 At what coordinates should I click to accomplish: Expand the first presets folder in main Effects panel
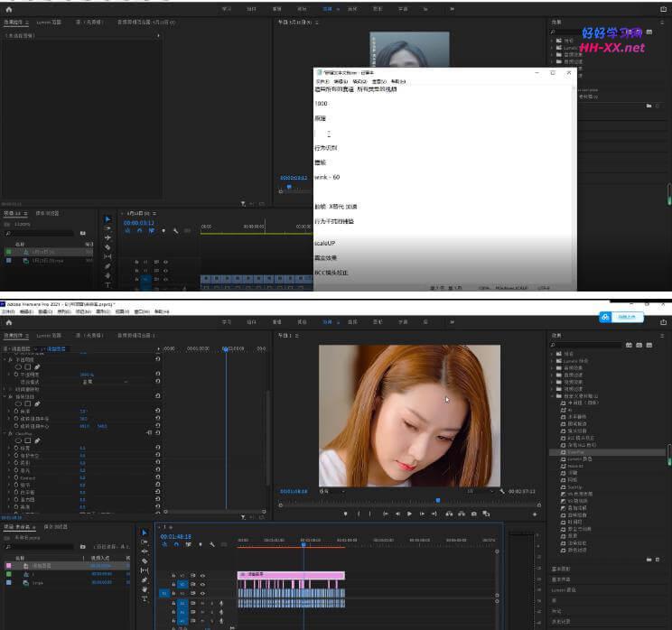552,354
